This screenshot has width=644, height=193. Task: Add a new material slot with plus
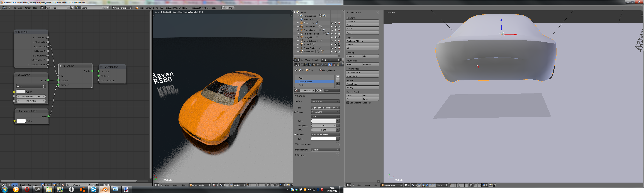(x=338, y=76)
